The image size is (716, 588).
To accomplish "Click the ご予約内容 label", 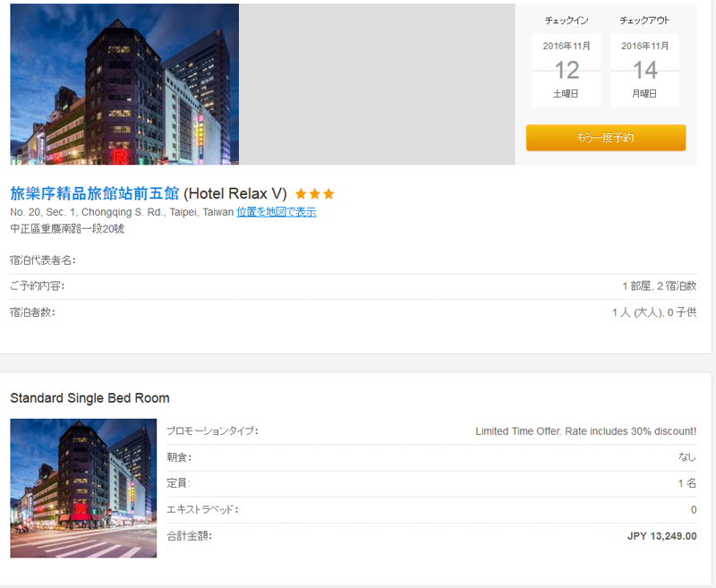I will coord(38,286).
